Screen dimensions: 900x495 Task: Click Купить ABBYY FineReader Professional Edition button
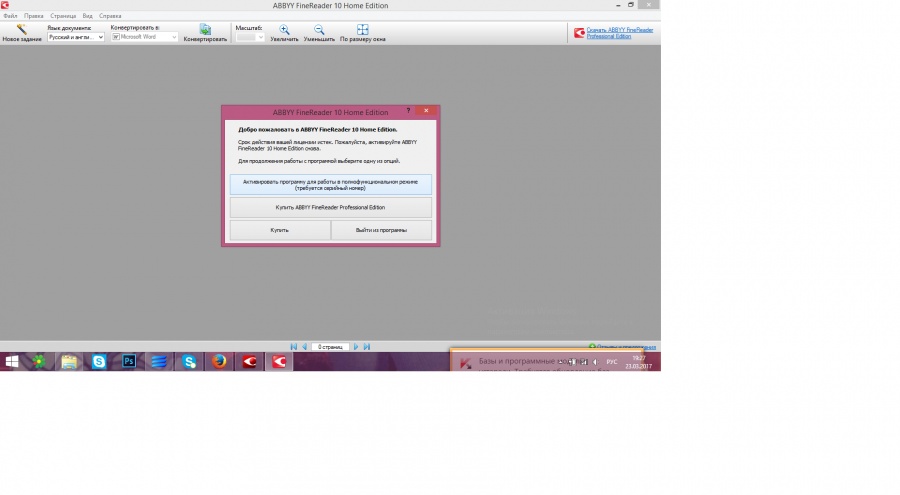pos(331,207)
